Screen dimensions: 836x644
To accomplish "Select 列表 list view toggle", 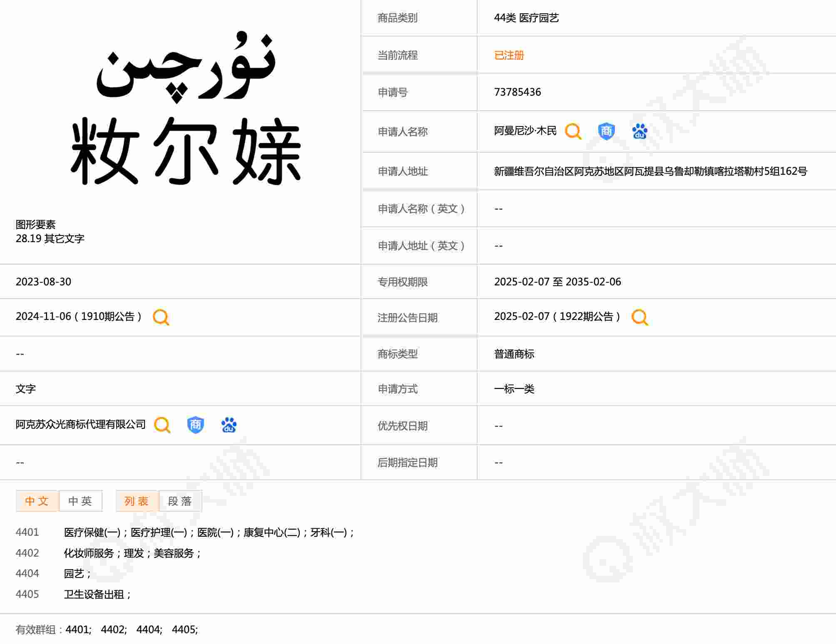I will [137, 501].
